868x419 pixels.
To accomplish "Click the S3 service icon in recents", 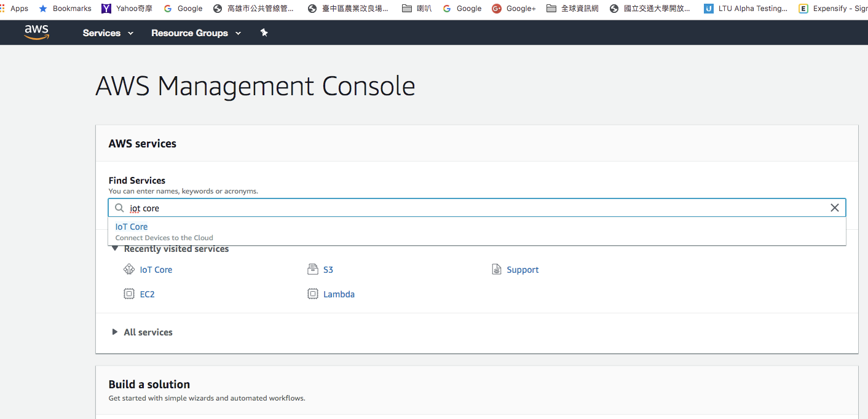I will tap(313, 269).
